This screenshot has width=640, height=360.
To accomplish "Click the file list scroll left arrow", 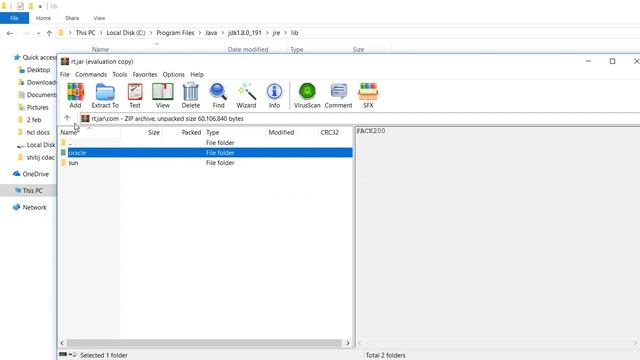I will (62, 343).
